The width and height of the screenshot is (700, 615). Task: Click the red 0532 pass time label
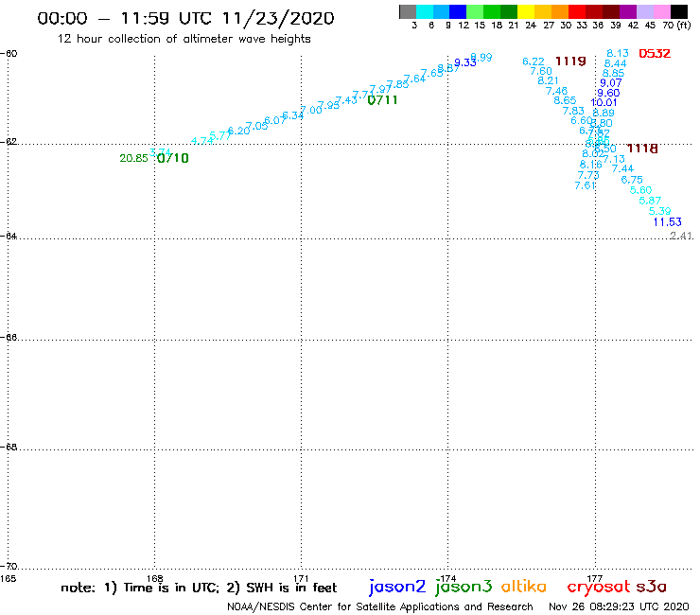[655, 54]
